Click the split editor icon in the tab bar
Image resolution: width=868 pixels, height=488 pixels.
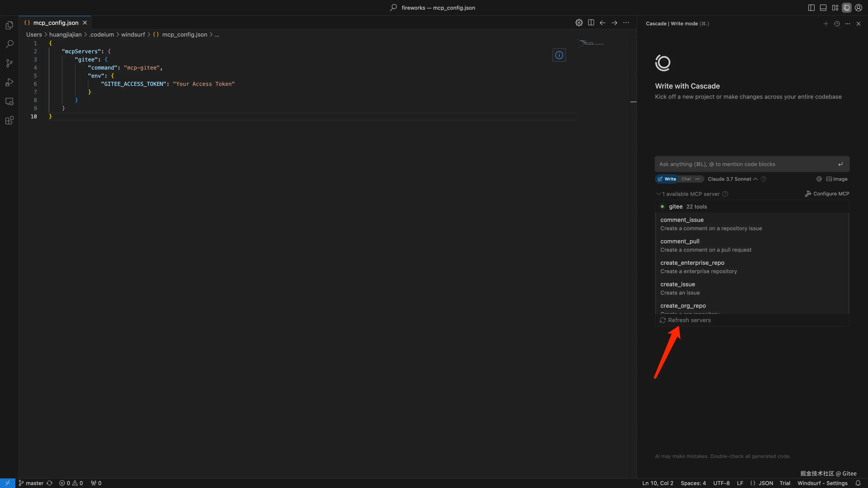591,23
